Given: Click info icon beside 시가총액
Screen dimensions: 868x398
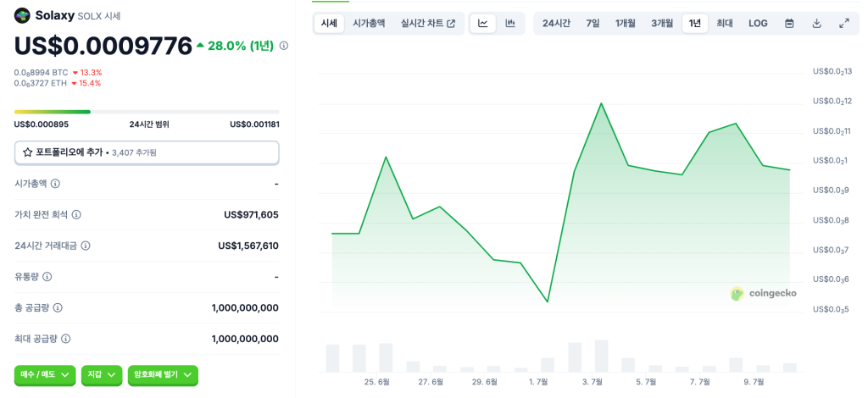Looking at the screenshot, I should [55, 184].
